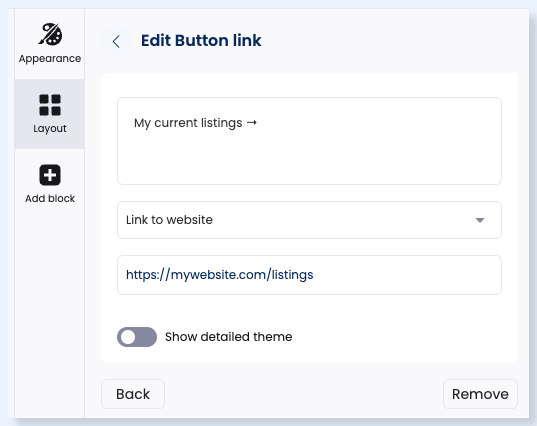Screen dimensions: 537x426
Task: Toggle the Show detailed theme switch
Action: click(x=137, y=337)
